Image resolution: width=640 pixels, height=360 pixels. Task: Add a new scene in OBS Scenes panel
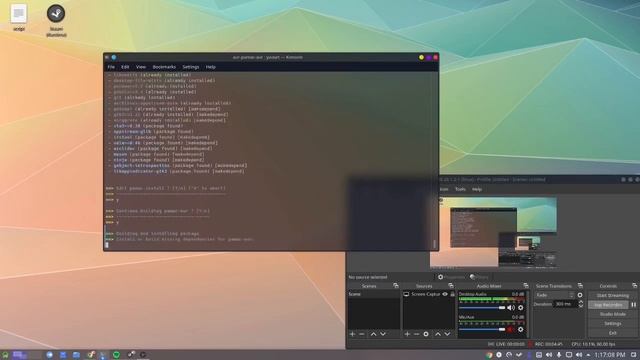click(x=352, y=334)
